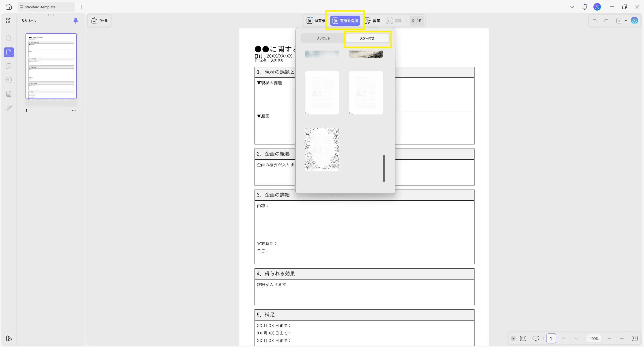
Task: Click the AI assistant icon at top right
Action: 634,21
